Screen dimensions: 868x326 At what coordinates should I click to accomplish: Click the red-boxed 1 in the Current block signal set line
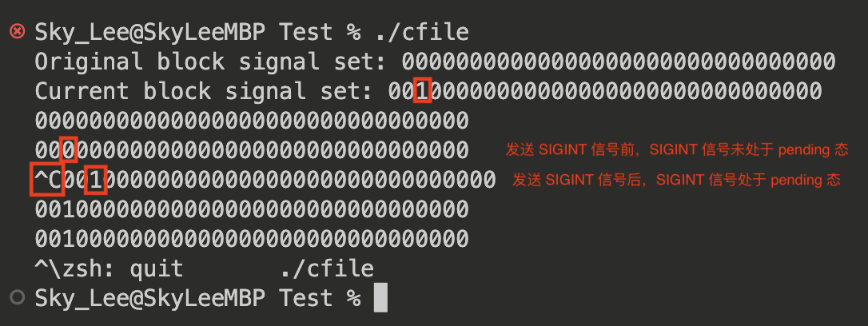tap(423, 91)
